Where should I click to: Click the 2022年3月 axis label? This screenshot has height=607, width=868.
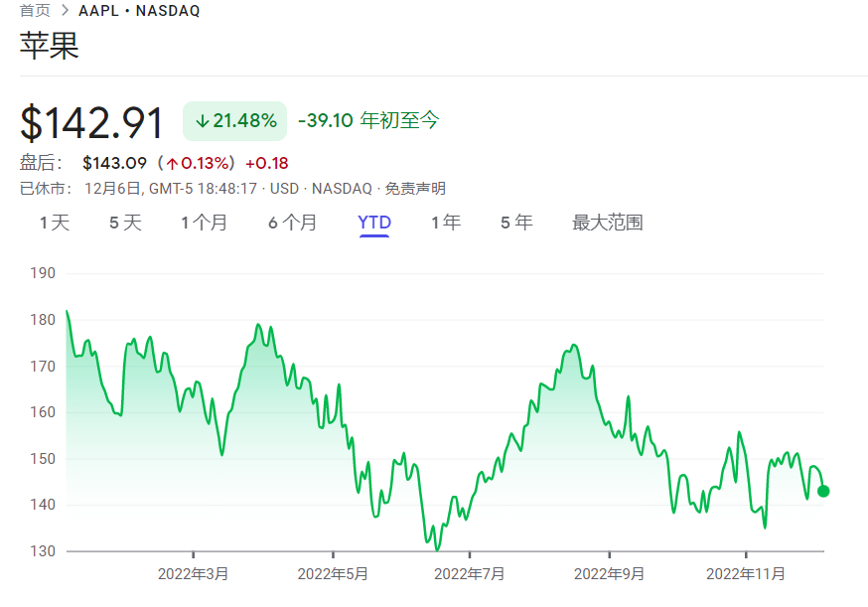pos(193,574)
